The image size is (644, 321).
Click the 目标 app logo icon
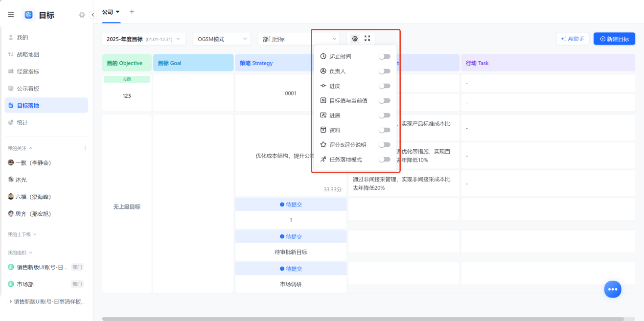[x=28, y=15]
